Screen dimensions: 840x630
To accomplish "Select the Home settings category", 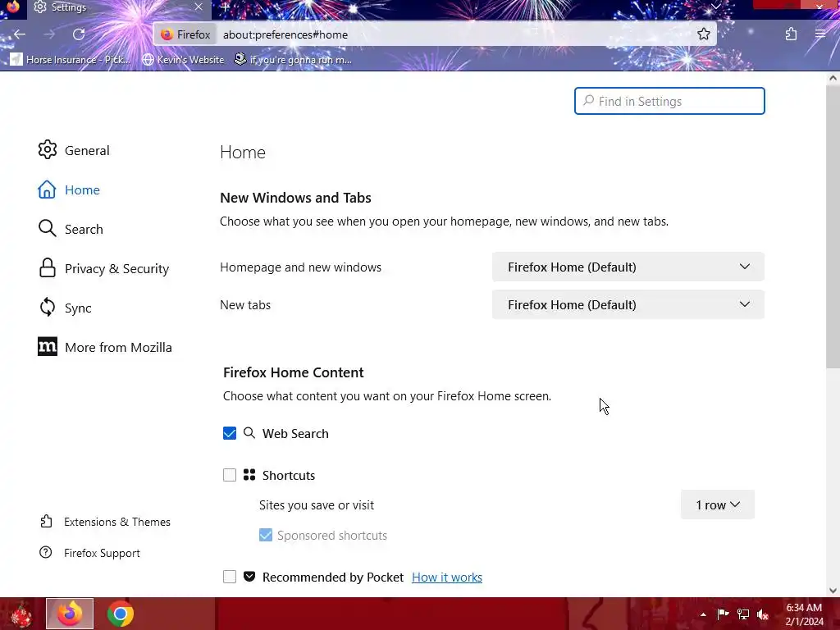I will pyautogui.click(x=69, y=189).
